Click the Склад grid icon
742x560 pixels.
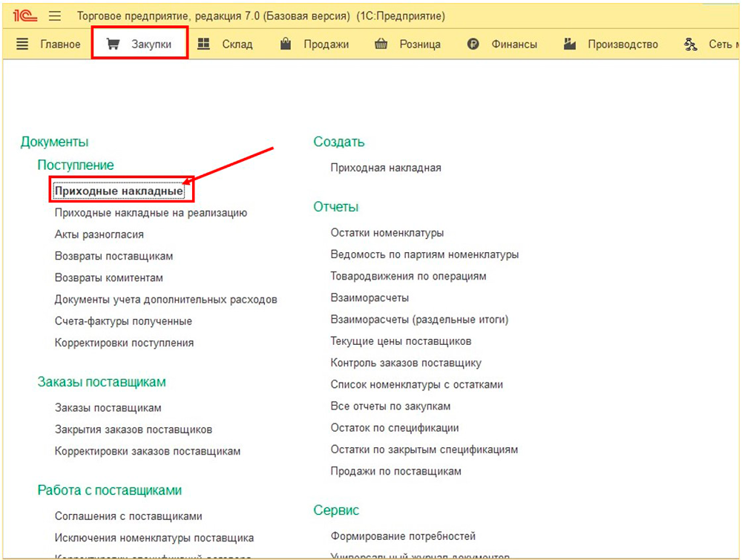(204, 44)
